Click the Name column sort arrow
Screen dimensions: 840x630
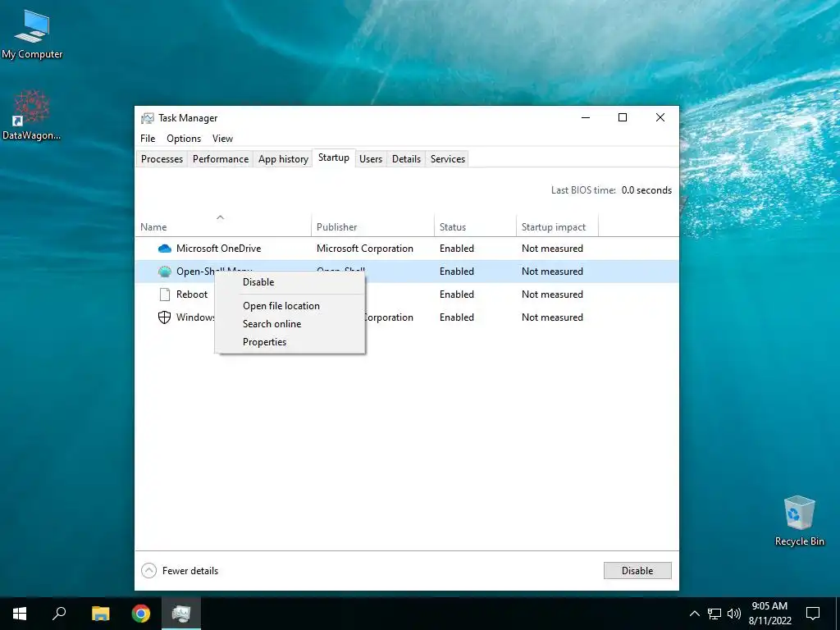pyautogui.click(x=220, y=217)
